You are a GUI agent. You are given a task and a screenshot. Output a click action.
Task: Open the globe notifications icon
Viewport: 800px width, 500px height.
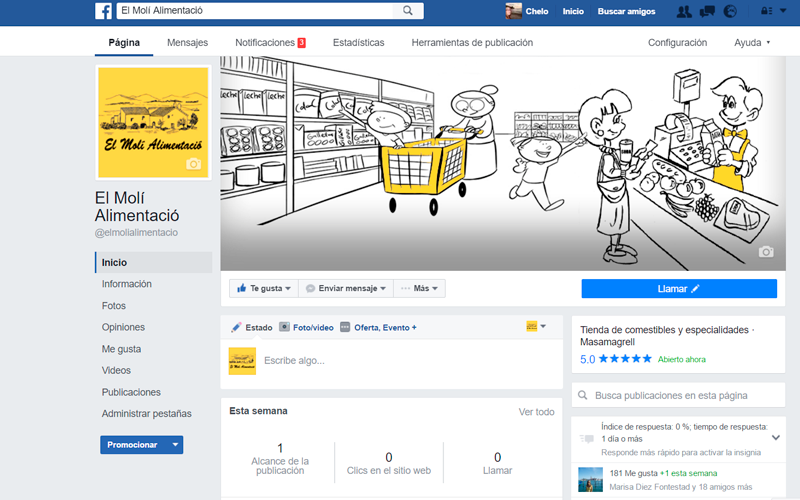[730, 11]
